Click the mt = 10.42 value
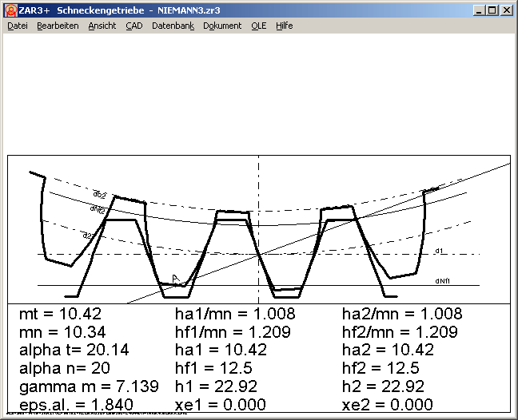 pyautogui.click(x=60, y=315)
